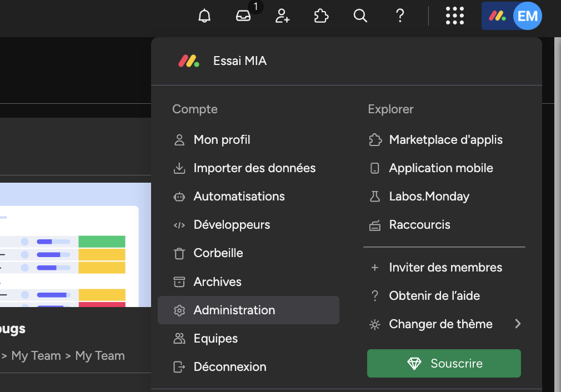Open the notifications bell

pos(204,16)
